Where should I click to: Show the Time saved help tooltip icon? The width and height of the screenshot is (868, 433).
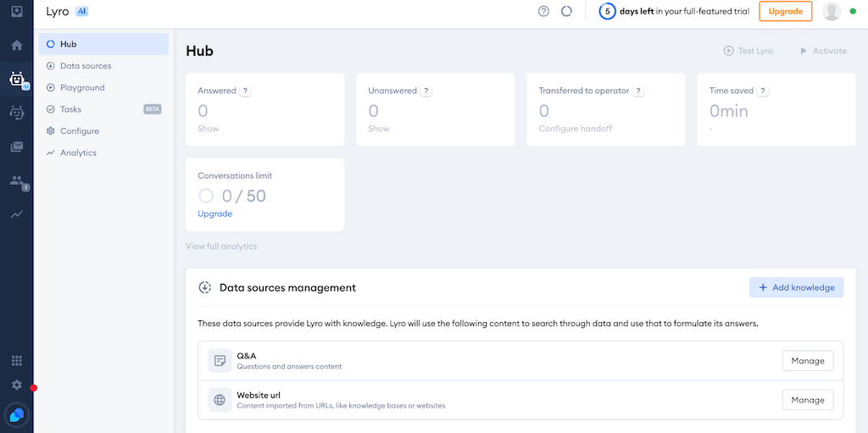tap(762, 91)
